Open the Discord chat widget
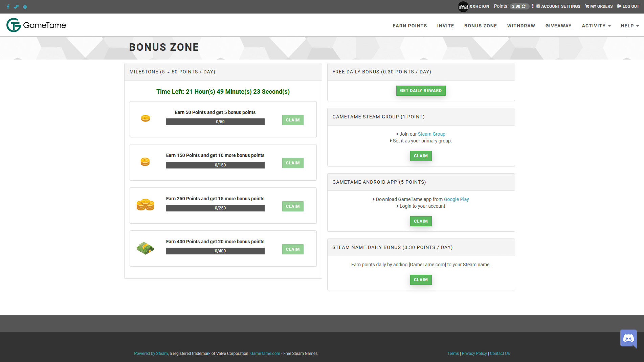 pyautogui.click(x=628, y=339)
